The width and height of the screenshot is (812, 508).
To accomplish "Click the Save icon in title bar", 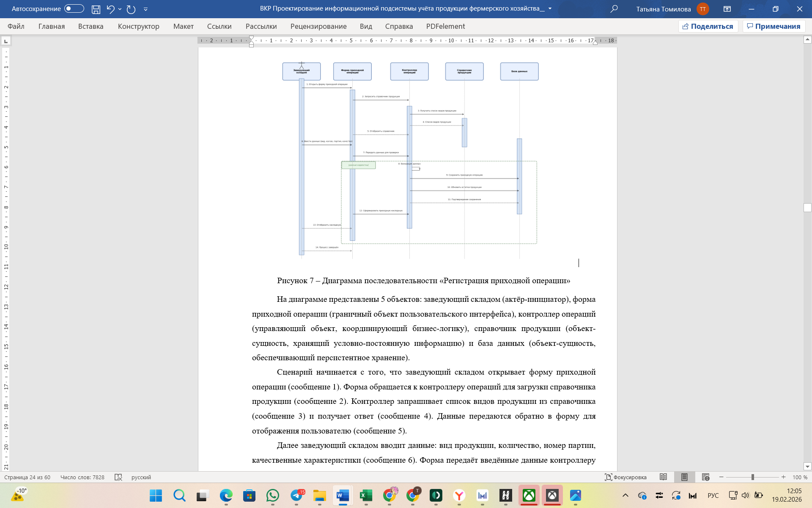I will tap(96, 9).
